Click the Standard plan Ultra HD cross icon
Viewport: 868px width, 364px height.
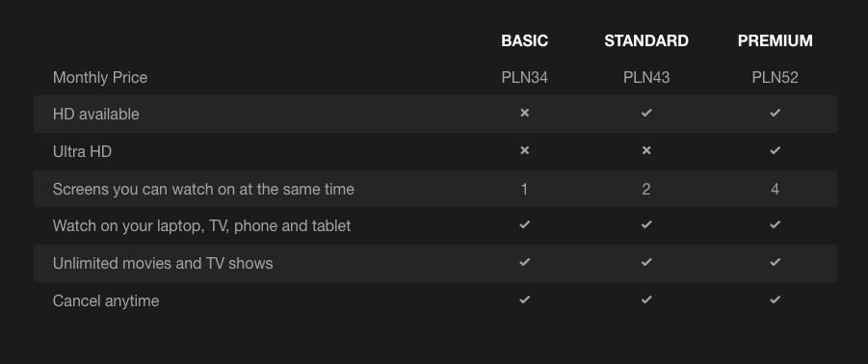[646, 150]
